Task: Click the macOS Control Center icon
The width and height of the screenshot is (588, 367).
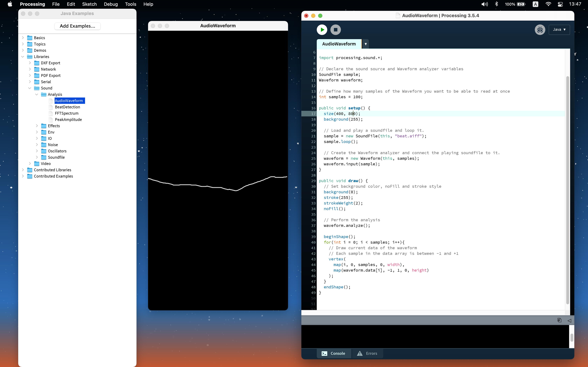Action: 560,4
